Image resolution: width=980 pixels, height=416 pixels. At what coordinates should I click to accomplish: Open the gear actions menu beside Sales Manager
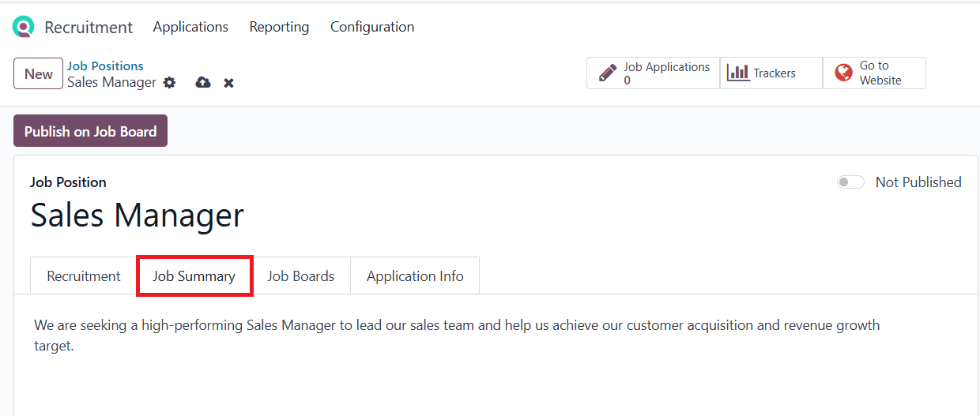point(169,82)
